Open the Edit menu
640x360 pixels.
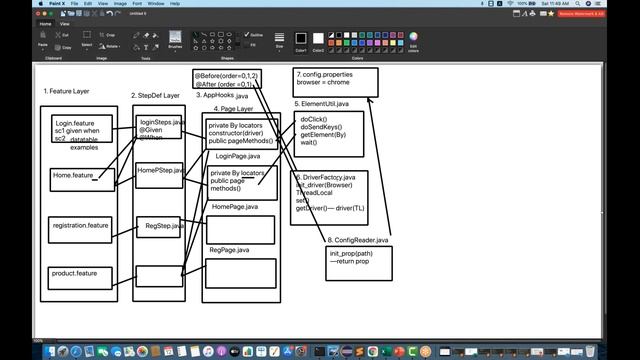(88, 3)
